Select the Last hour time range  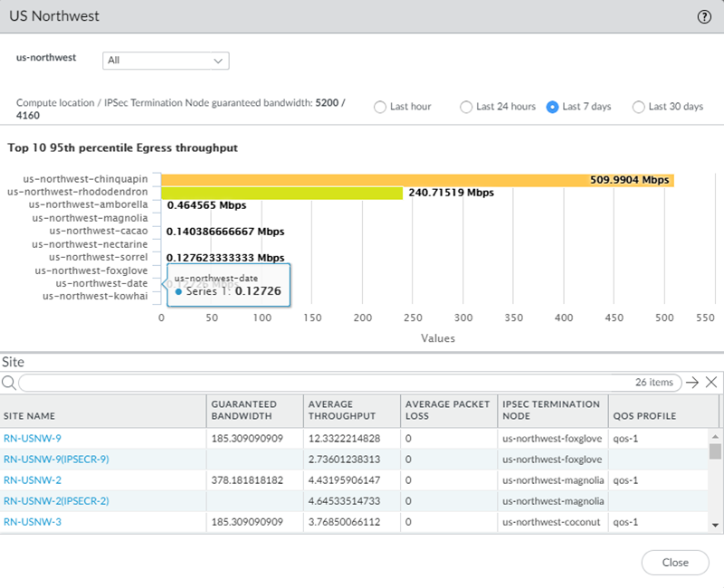click(380, 107)
